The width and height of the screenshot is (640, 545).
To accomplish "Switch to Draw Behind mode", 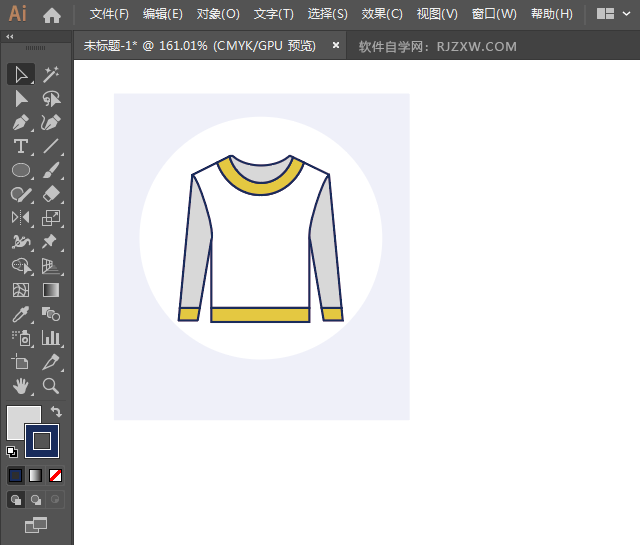I will [x=36, y=499].
